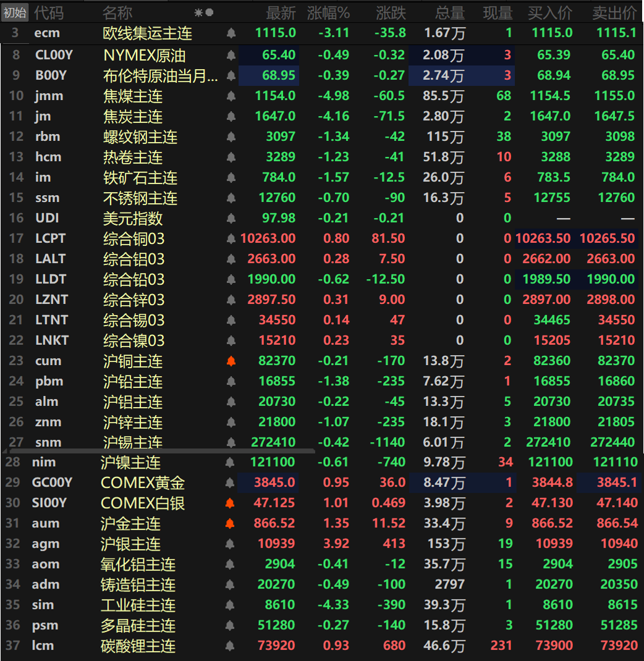Select the 初始 tab at top left

[14, 11]
